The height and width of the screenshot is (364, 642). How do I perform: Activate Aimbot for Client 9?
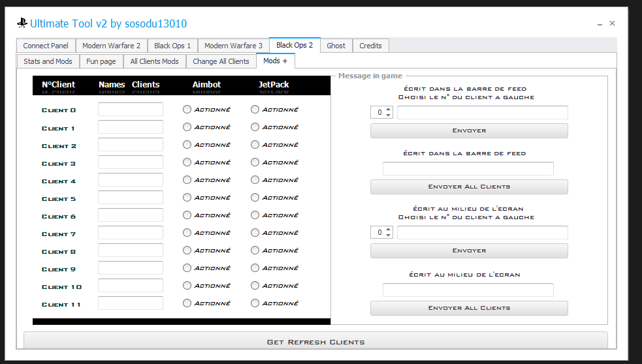click(187, 267)
